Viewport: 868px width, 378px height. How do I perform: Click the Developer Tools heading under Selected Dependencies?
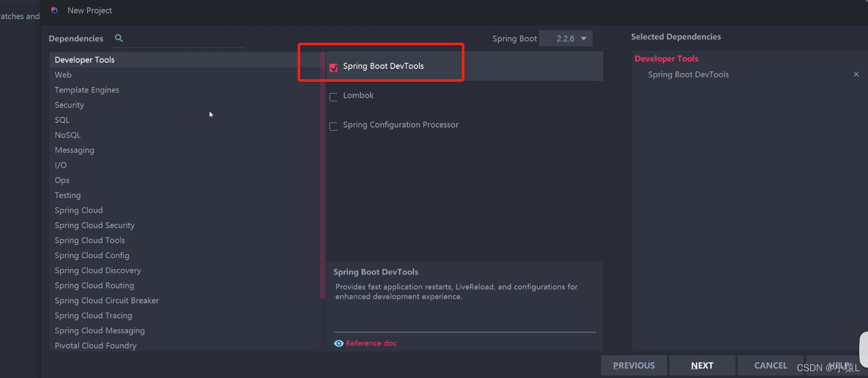(x=666, y=59)
